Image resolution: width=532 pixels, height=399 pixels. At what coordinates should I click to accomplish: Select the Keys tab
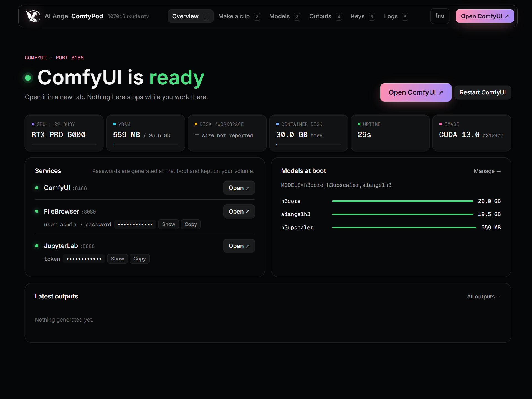(363, 16)
